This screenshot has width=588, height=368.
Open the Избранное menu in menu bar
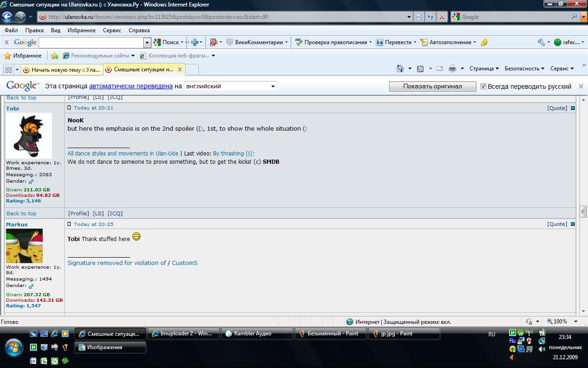point(81,30)
